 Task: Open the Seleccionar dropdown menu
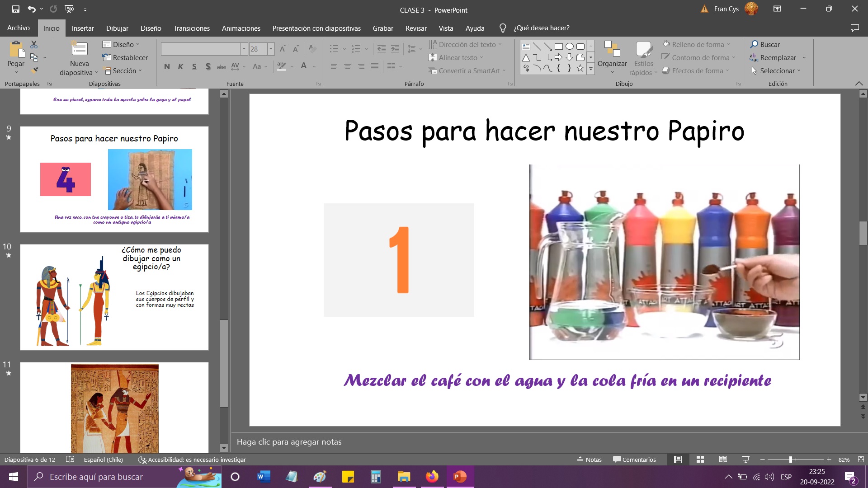point(776,71)
